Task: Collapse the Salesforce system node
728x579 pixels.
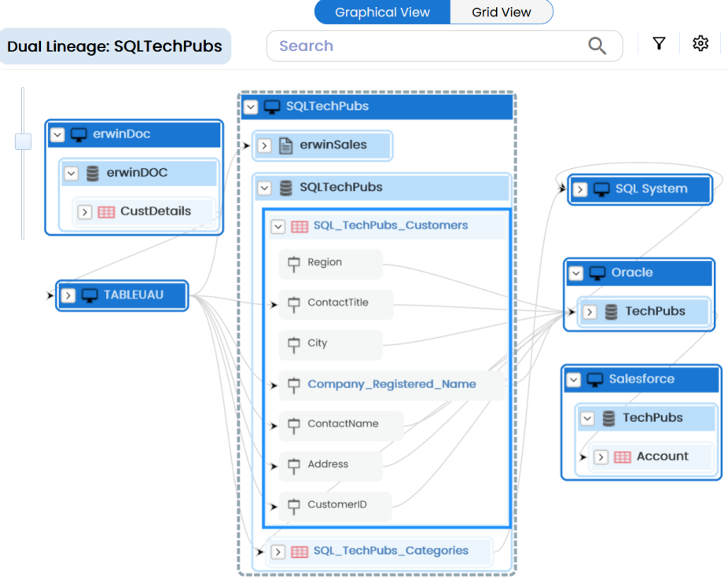Action: [574, 380]
